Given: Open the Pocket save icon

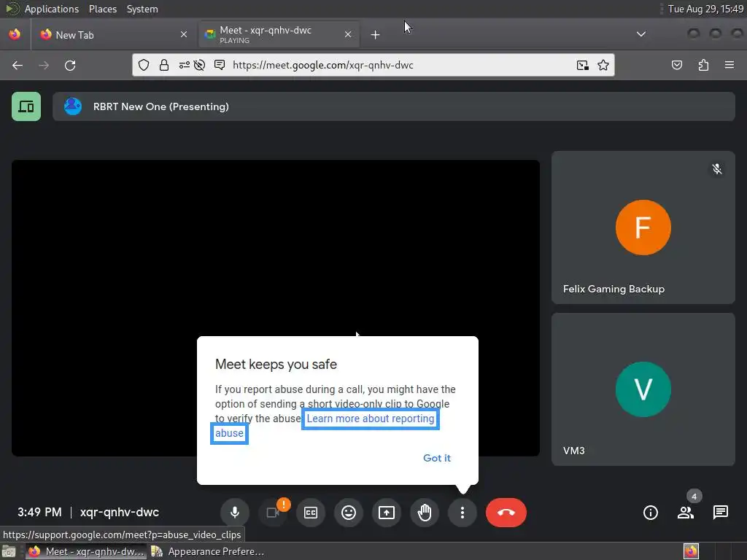Looking at the screenshot, I should [676, 65].
